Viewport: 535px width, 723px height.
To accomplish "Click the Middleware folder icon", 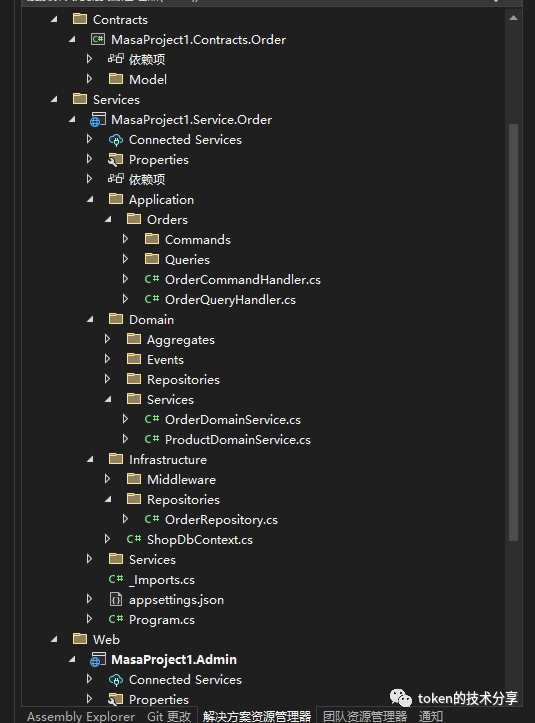I will tap(134, 479).
